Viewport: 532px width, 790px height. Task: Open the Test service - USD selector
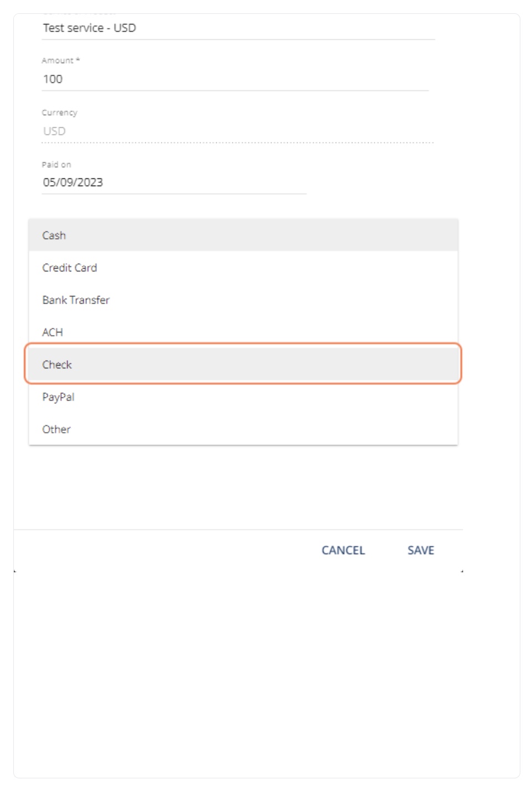(x=238, y=28)
